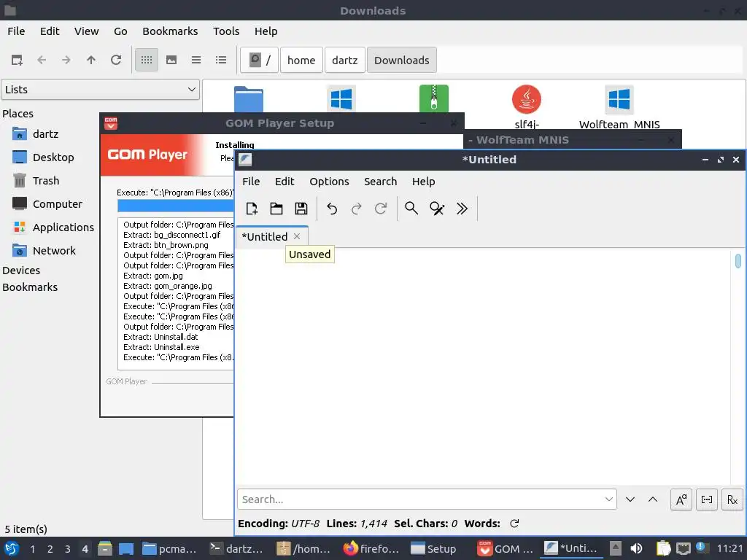Screen dimensions: 747x560
Task: Save the Untitled document with the floppy icon
Action: (x=301, y=209)
